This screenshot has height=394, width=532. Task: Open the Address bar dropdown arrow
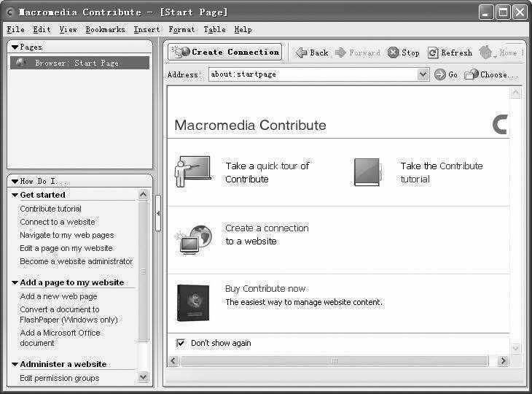coord(423,74)
